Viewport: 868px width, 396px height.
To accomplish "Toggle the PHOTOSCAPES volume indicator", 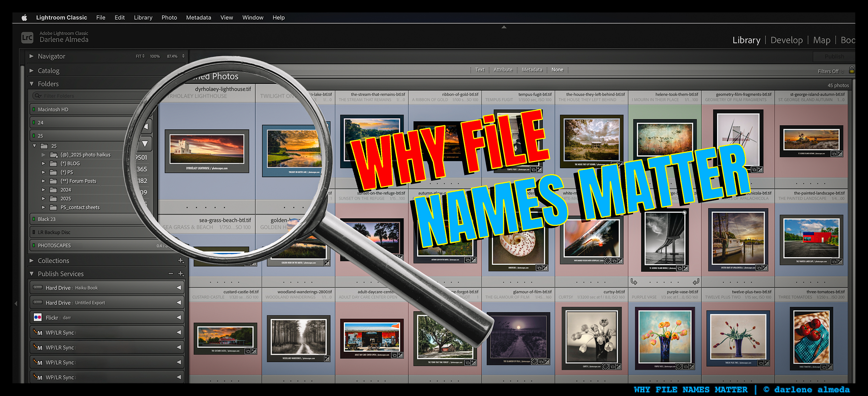I will coord(33,245).
